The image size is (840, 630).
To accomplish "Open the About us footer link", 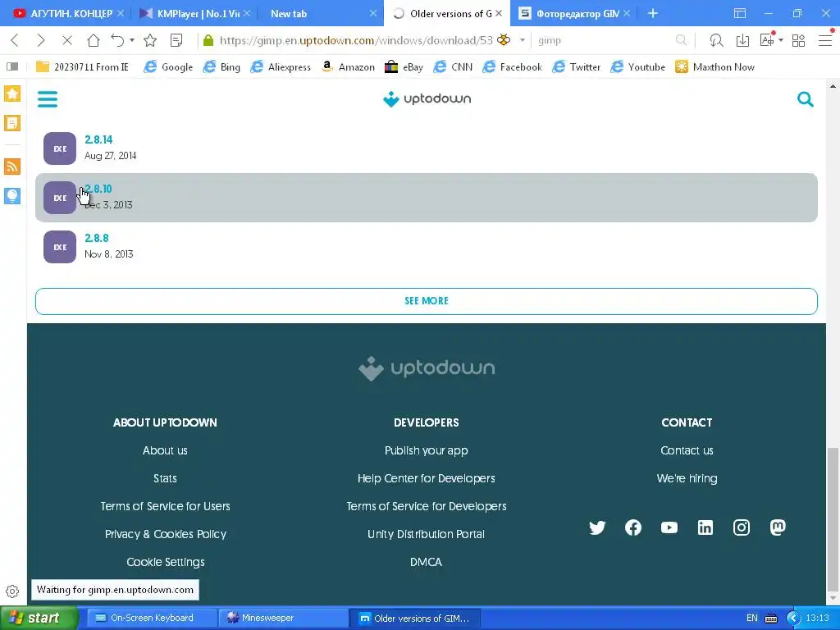I will (165, 450).
